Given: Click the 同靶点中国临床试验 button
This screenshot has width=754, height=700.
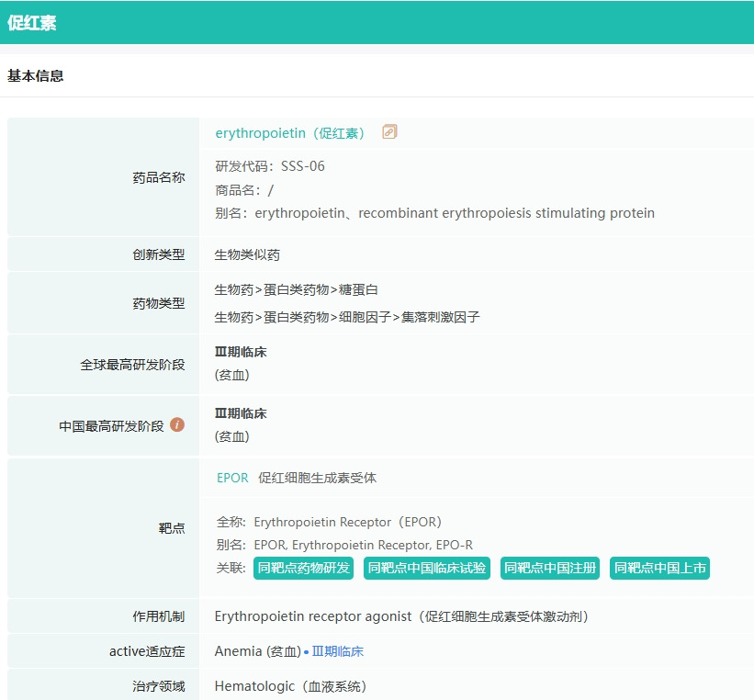Looking at the screenshot, I should 427,568.
